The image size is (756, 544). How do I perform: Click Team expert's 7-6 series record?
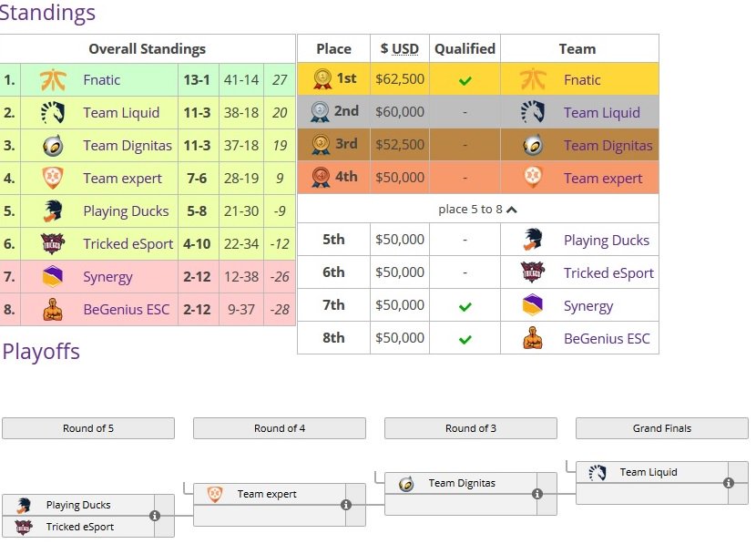click(x=197, y=178)
